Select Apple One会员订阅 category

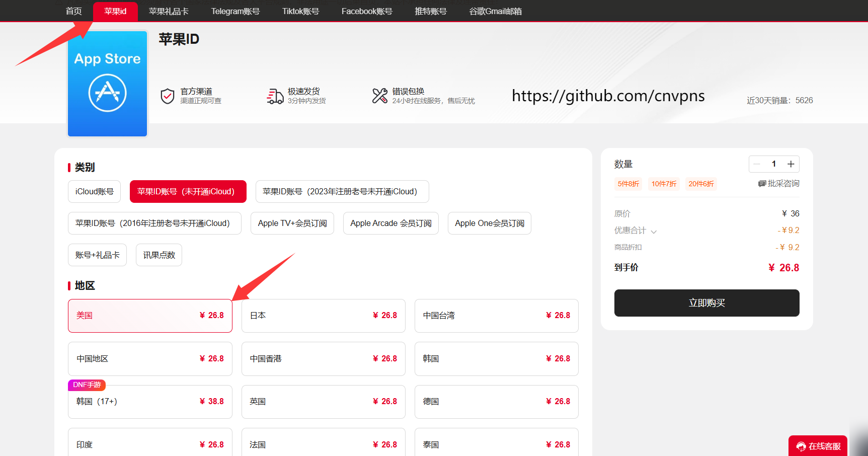(x=490, y=223)
